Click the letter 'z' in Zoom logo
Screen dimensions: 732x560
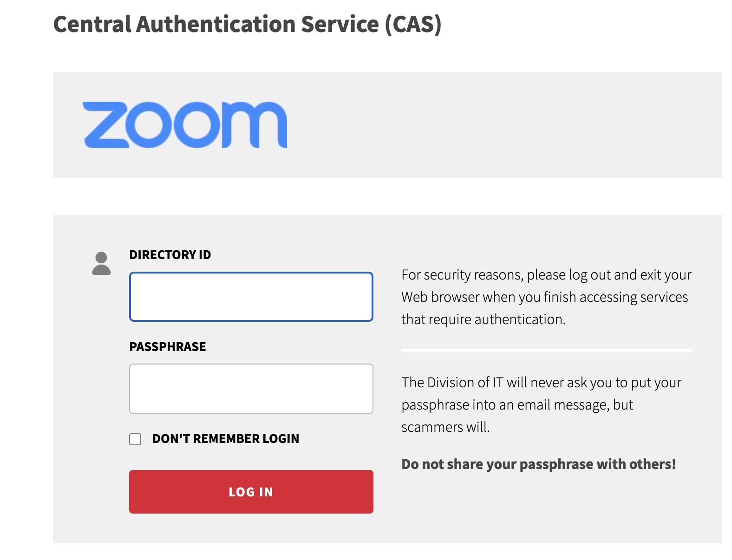point(106,125)
